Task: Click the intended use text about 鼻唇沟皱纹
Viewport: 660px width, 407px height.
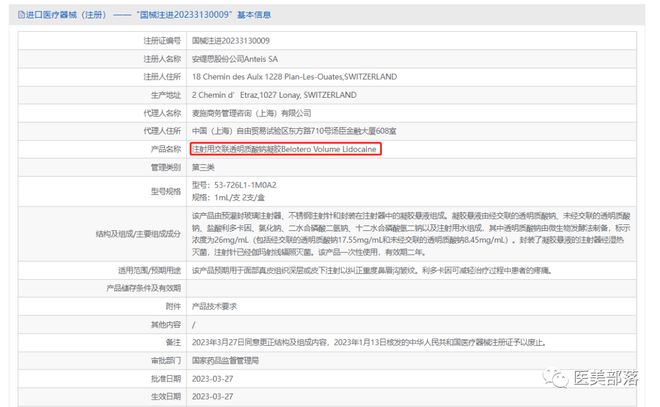Action: click(372, 270)
